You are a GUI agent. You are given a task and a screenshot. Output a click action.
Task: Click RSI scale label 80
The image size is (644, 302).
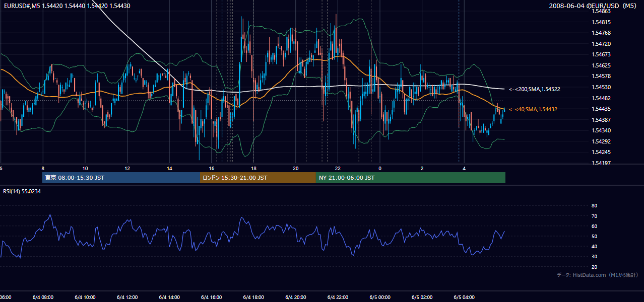click(x=594, y=206)
